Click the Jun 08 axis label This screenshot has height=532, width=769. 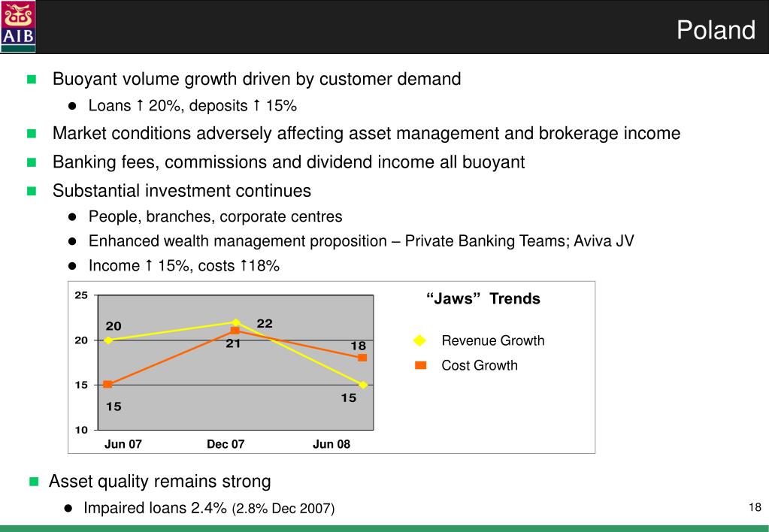[x=332, y=444]
